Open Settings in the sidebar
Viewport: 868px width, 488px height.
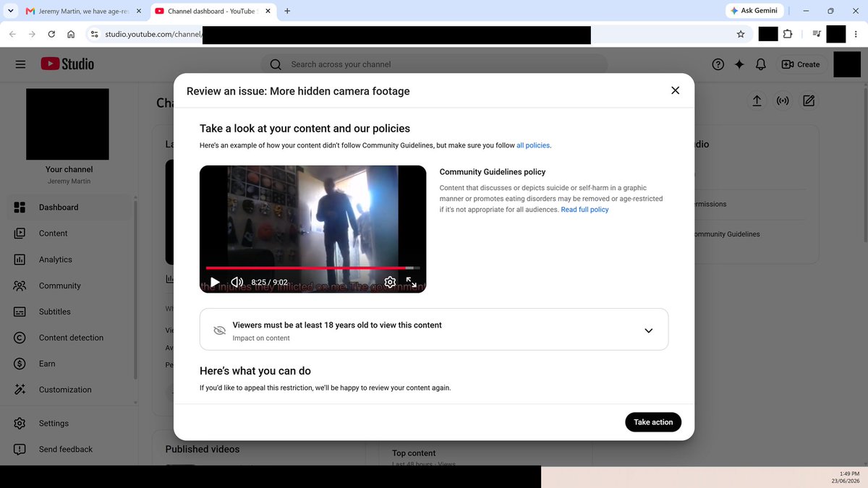[x=69, y=423]
